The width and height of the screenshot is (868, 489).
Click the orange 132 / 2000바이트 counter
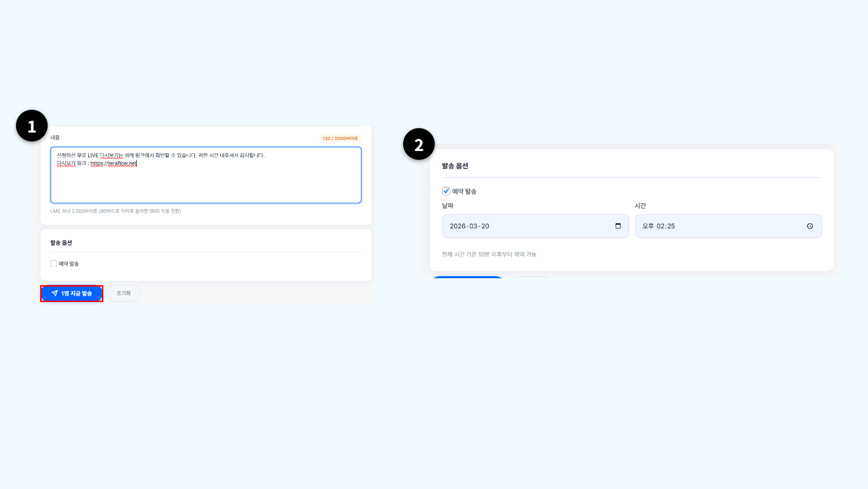click(340, 138)
